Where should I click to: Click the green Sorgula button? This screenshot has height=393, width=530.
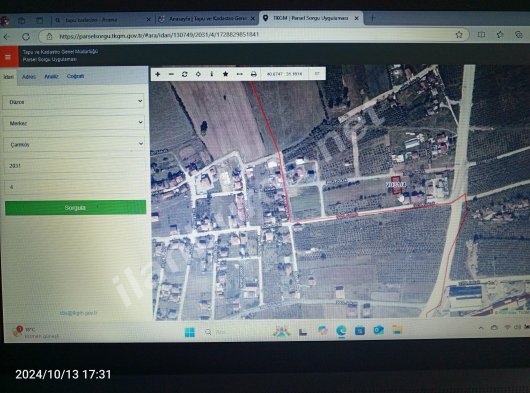(x=75, y=207)
